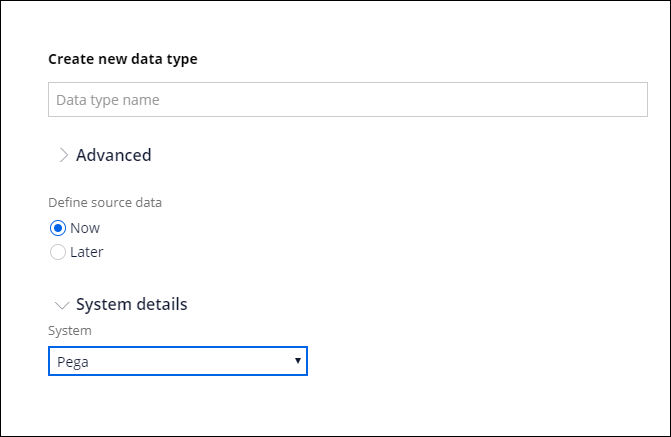Click the "Define source data" label
The height and width of the screenshot is (437, 671).
pos(105,202)
